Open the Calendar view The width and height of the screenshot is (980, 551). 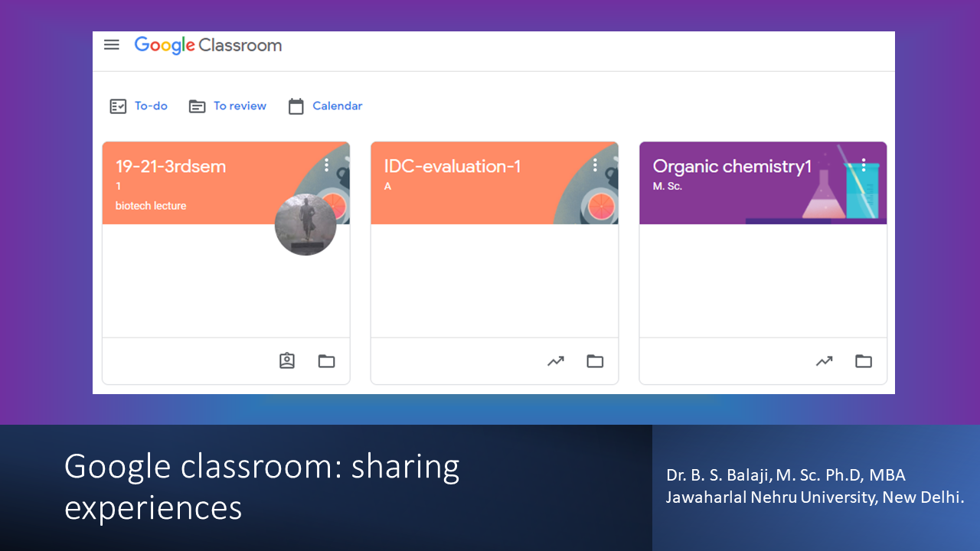pyautogui.click(x=337, y=106)
